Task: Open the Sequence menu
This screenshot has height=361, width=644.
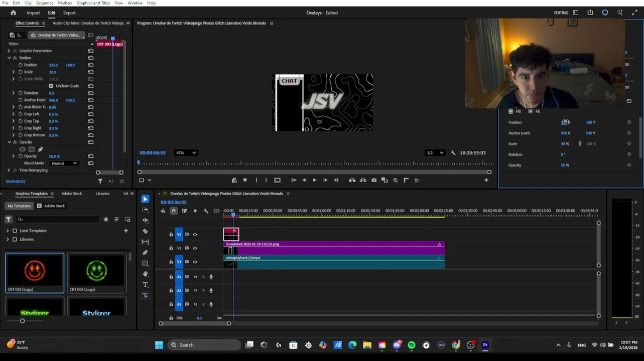Action: tap(45, 3)
